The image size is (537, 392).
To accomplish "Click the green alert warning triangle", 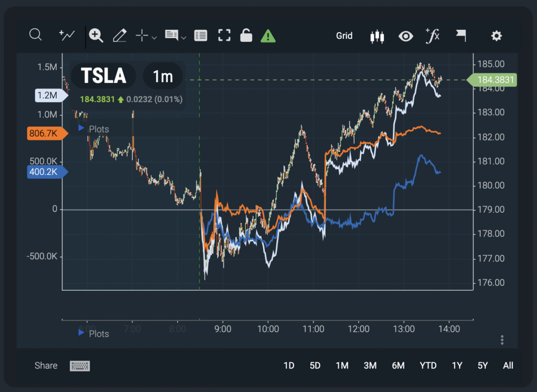I will tap(268, 36).
